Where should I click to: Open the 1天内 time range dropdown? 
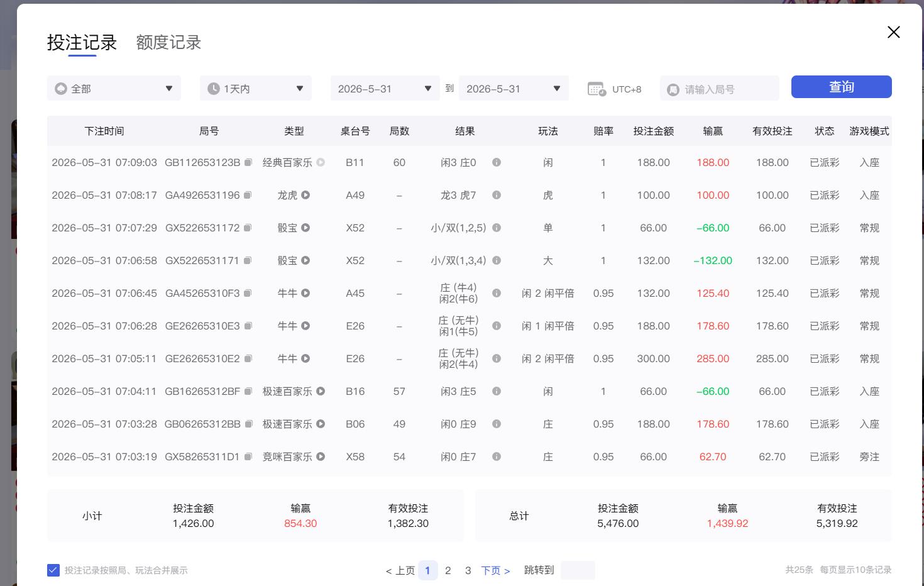pos(256,88)
